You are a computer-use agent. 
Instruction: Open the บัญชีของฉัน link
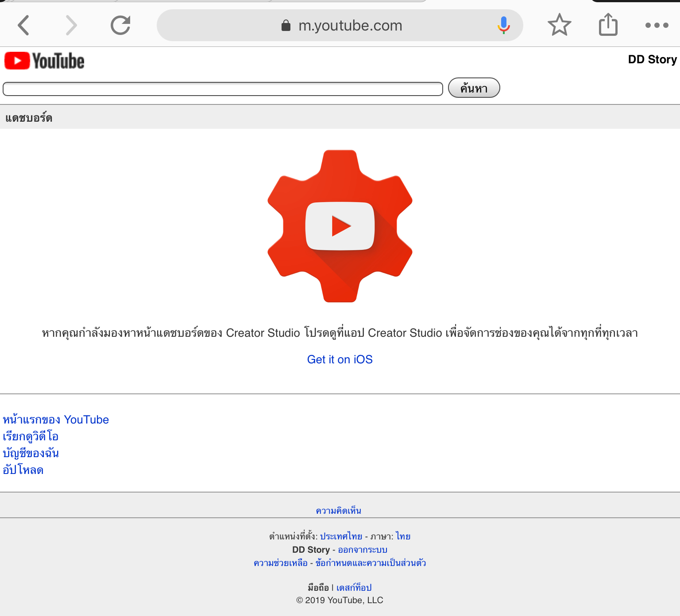[x=31, y=453]
